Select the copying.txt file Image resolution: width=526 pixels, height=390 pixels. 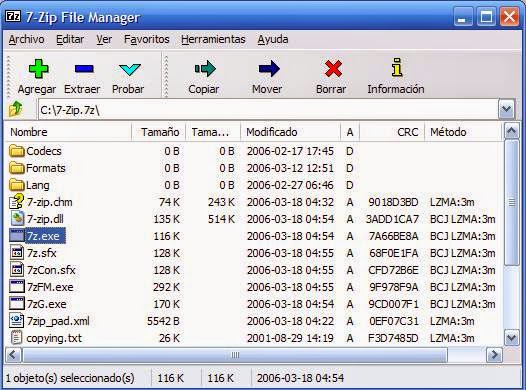coord(45,338)
